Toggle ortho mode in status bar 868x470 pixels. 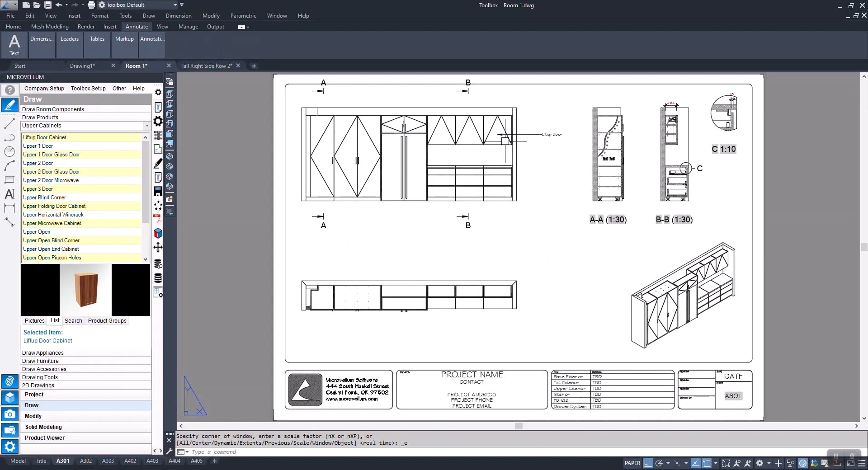click(648, 463)
